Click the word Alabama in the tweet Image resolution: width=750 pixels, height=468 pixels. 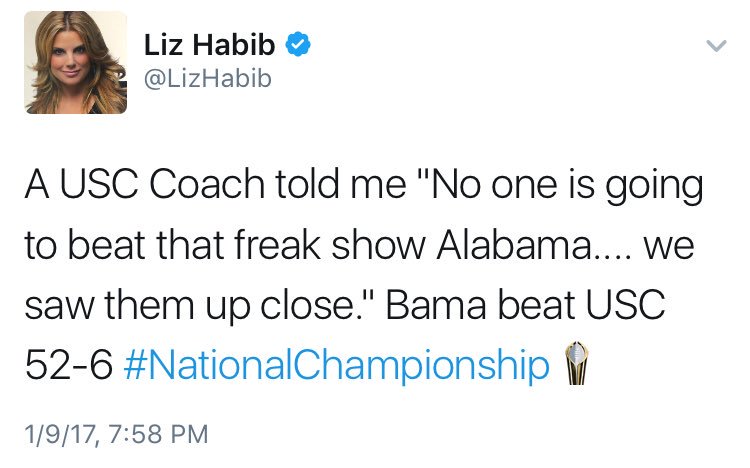click(x=514, y=245)
